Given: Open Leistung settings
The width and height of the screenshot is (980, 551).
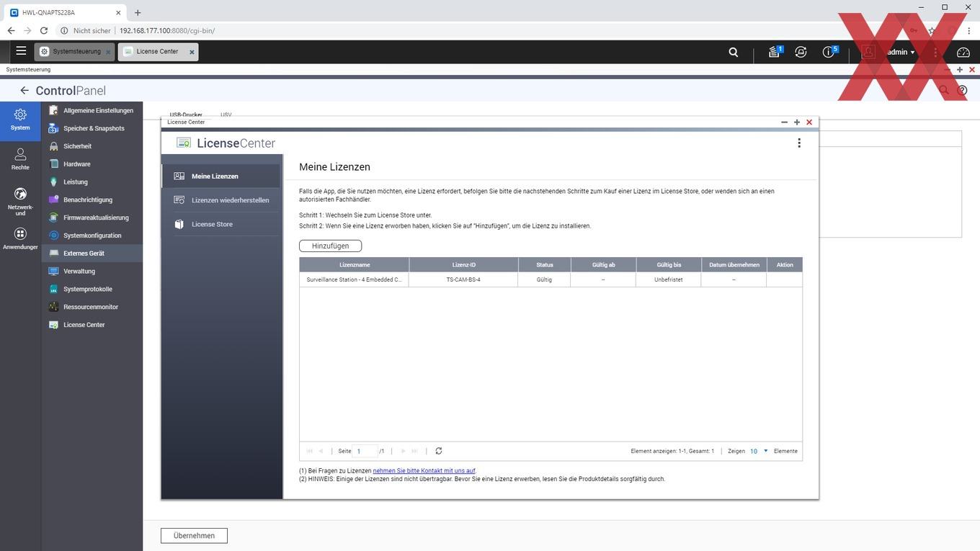Looking at the screenshot, I should pyautogui.click(x=92, y=182).
